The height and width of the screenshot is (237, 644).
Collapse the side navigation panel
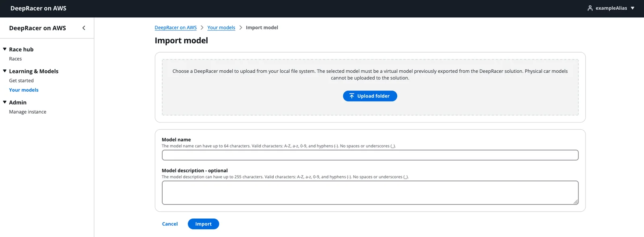(84, 28)
